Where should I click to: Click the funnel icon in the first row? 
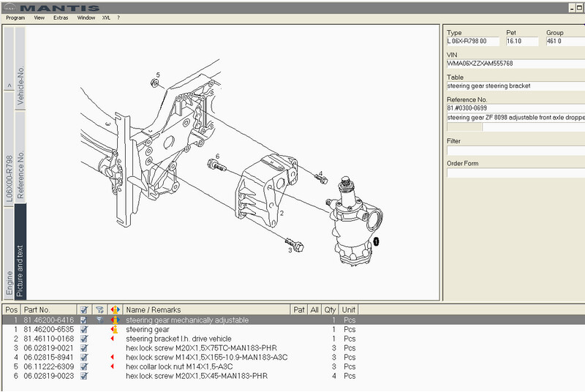[x=99, y=320]
